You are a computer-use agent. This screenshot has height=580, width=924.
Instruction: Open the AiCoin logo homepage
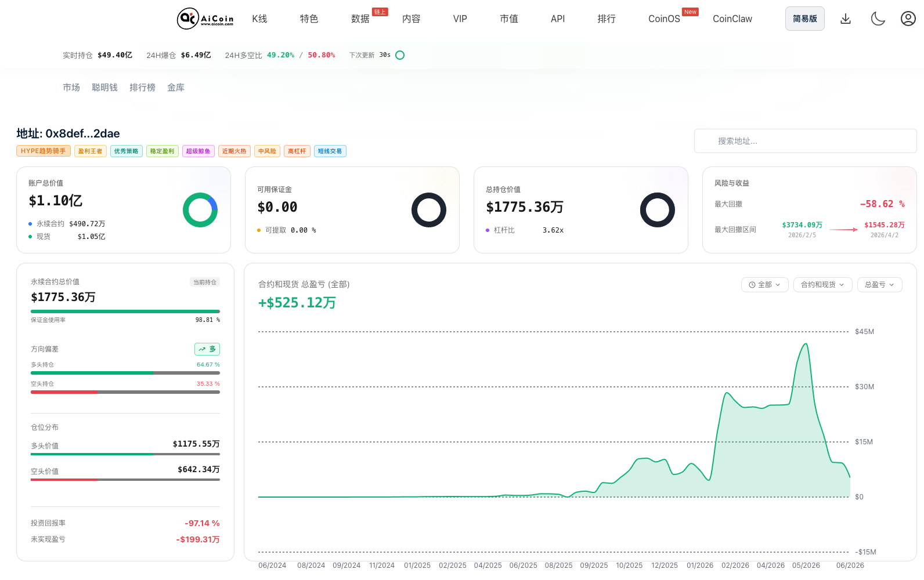pyautogui.click(x=205, y=19)
